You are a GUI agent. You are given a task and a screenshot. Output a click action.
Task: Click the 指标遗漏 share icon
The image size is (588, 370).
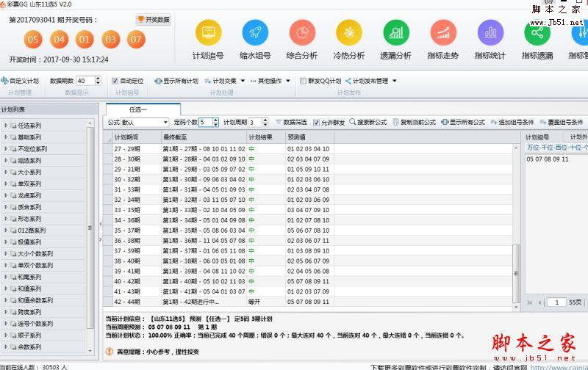[537, 33]
